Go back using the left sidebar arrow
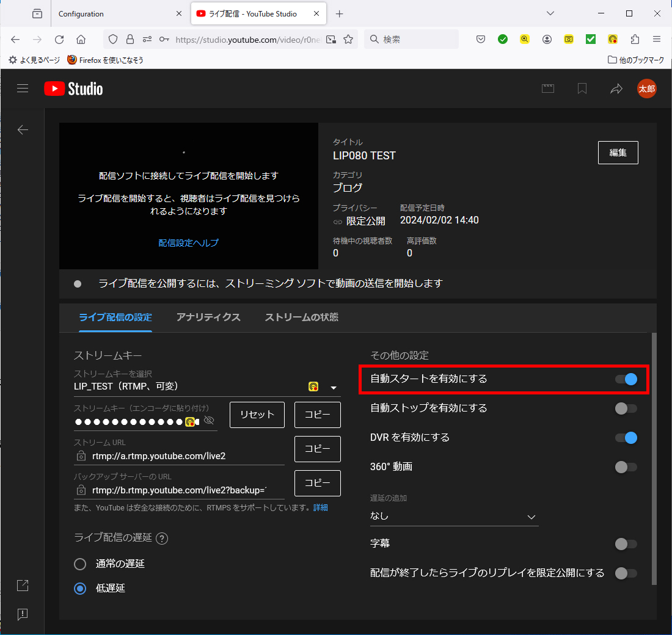Viewport: 672px width, 635px height. tap(23, 130)
